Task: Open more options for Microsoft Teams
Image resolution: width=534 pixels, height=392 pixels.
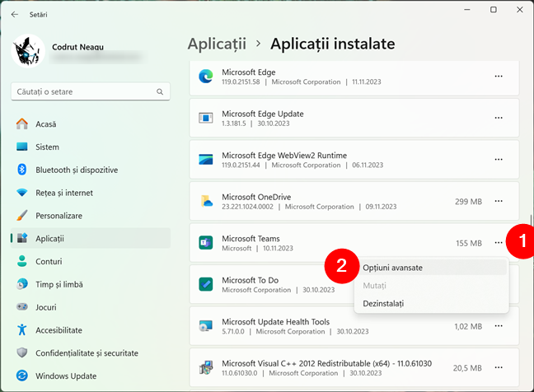Action: [x=499, y=243]
